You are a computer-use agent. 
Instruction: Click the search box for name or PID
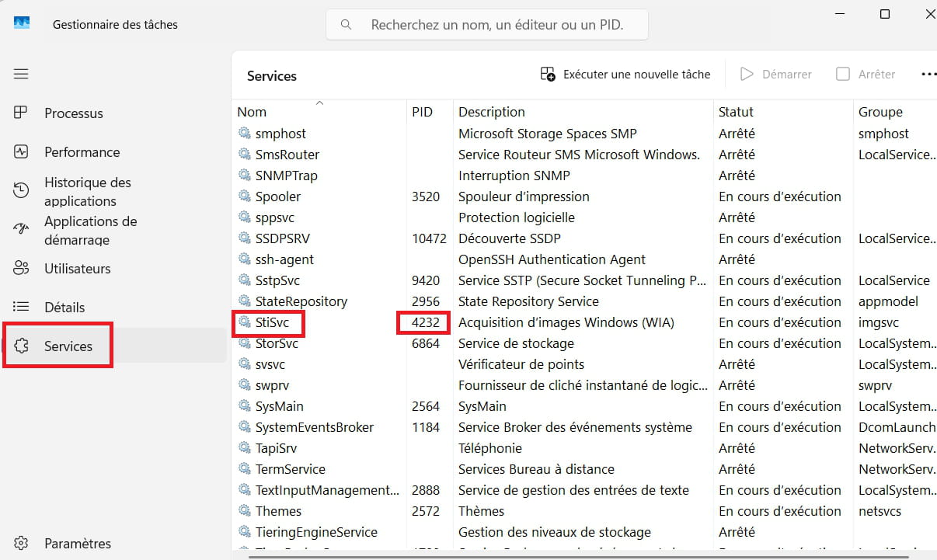click(x=497, y=25)
